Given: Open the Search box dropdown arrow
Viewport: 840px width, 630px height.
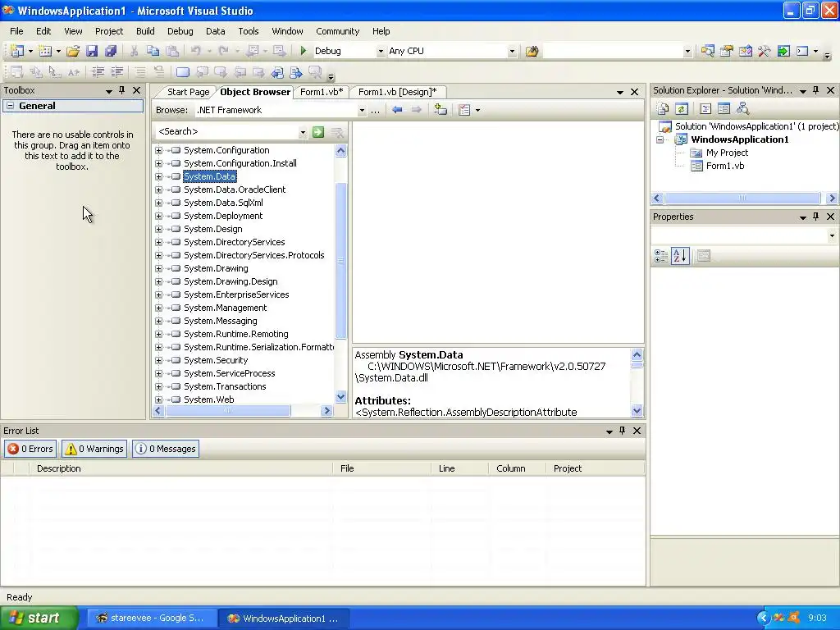Looking at the screenshot, I should coord(303,132).
